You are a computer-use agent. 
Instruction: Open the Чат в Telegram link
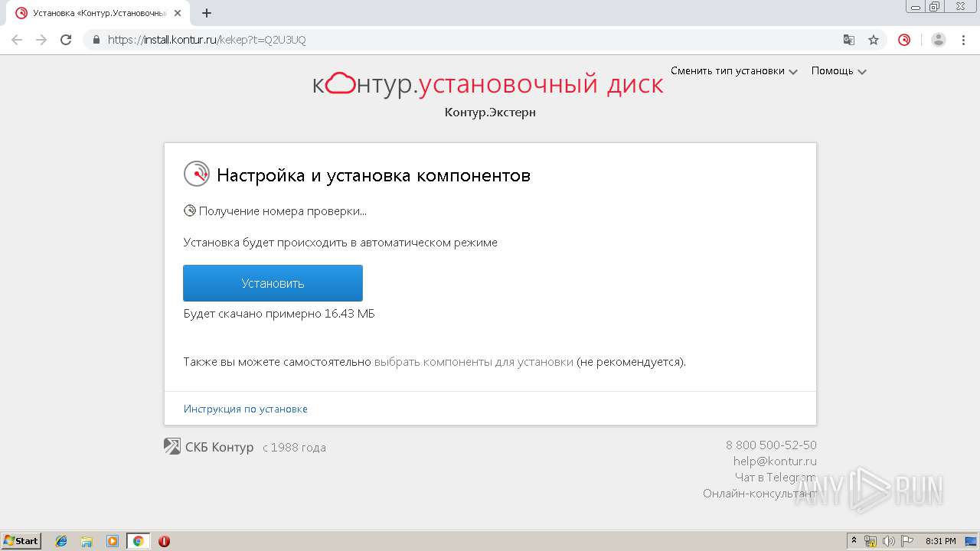pos(776,477)
